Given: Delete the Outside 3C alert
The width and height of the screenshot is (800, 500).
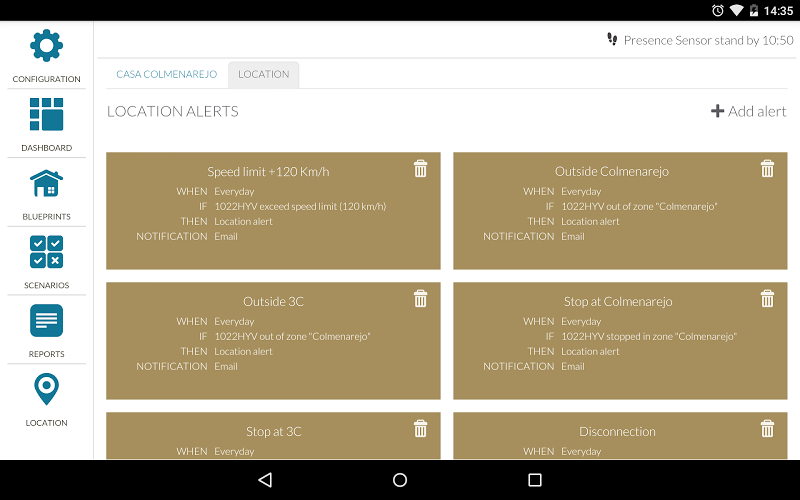Looking at the screenshot, I should 420,298.
